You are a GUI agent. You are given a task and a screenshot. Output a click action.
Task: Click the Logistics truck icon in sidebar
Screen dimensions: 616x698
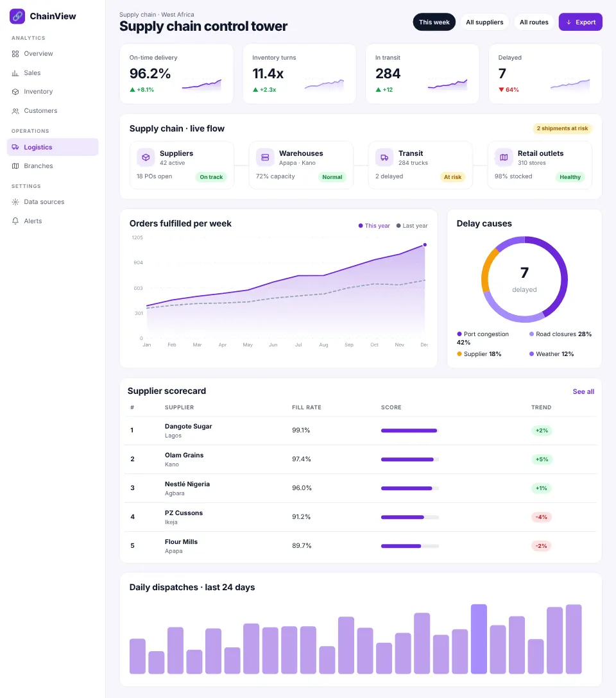[15, 148]
